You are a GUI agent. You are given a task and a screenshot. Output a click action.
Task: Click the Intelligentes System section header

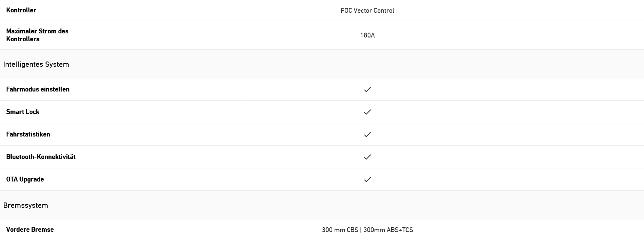pos(36,64)
